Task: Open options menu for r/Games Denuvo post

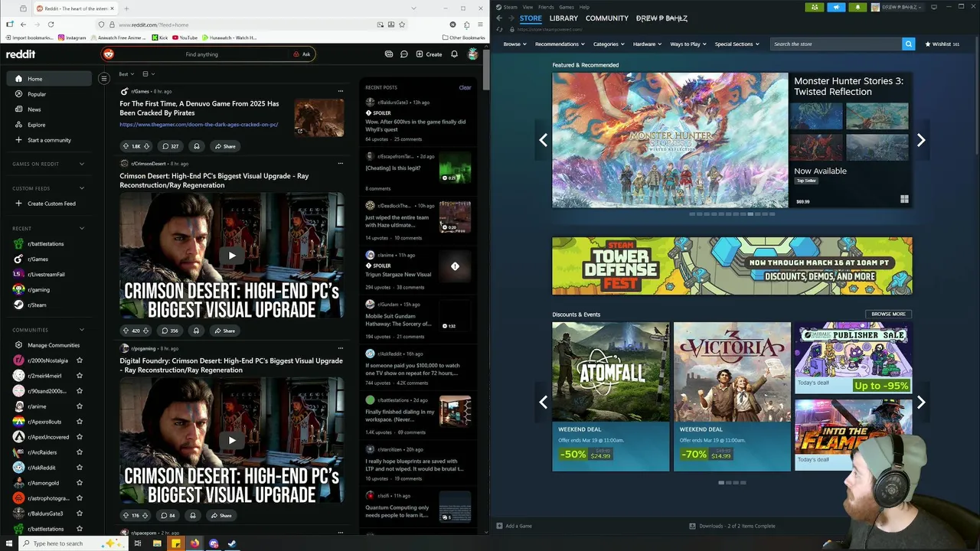Action: 341,91
